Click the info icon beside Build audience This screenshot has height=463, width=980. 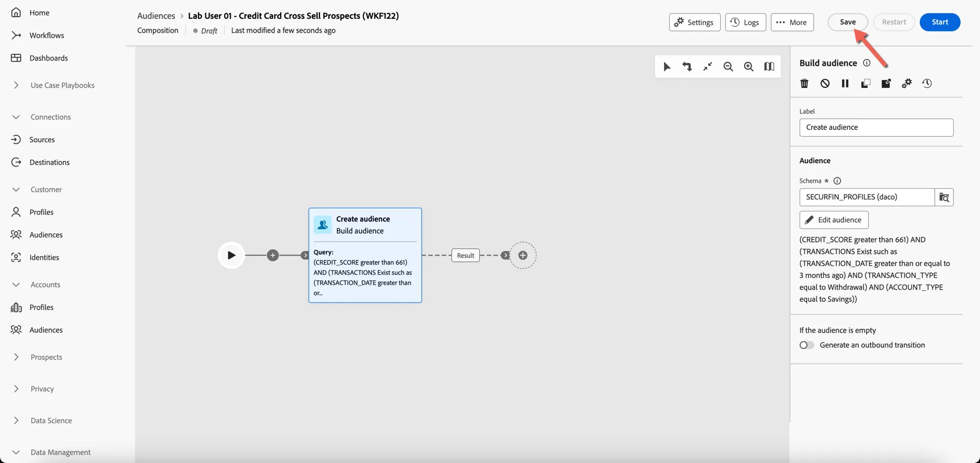click(x=867, y=63)
